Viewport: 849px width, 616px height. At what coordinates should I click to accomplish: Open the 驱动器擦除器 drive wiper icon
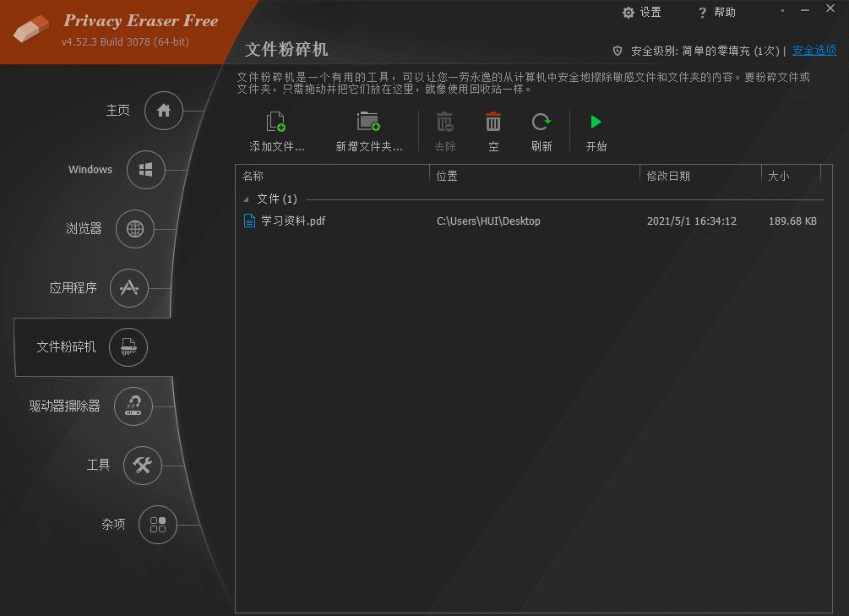click(x=133, y=406)
